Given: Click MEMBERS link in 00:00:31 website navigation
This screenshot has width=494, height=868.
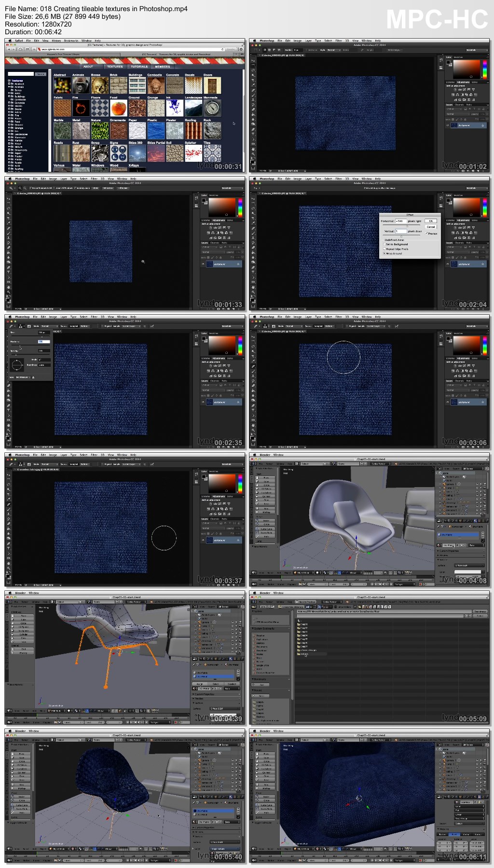Looking at the screenshot, I should [163, 67].
